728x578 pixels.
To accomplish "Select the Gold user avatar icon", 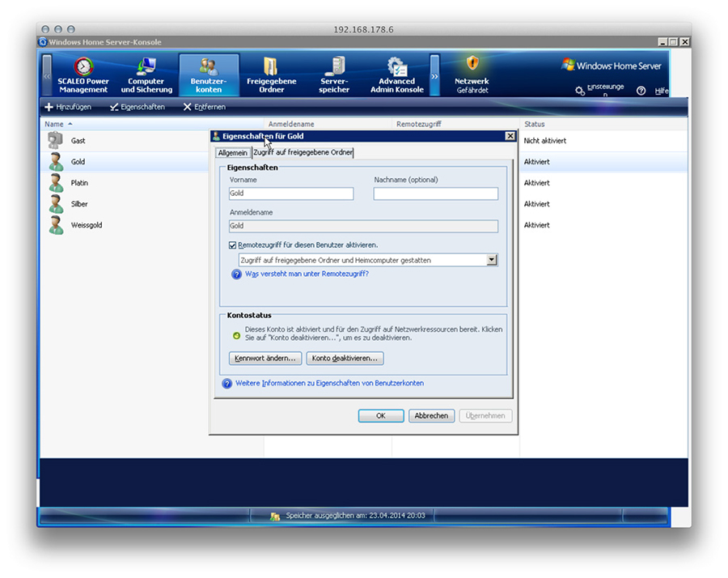I will click(x=56, y=162).
